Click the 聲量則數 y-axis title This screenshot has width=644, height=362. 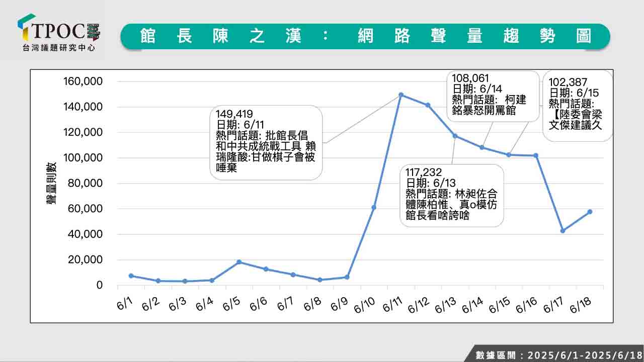click(x=51, y=183)
